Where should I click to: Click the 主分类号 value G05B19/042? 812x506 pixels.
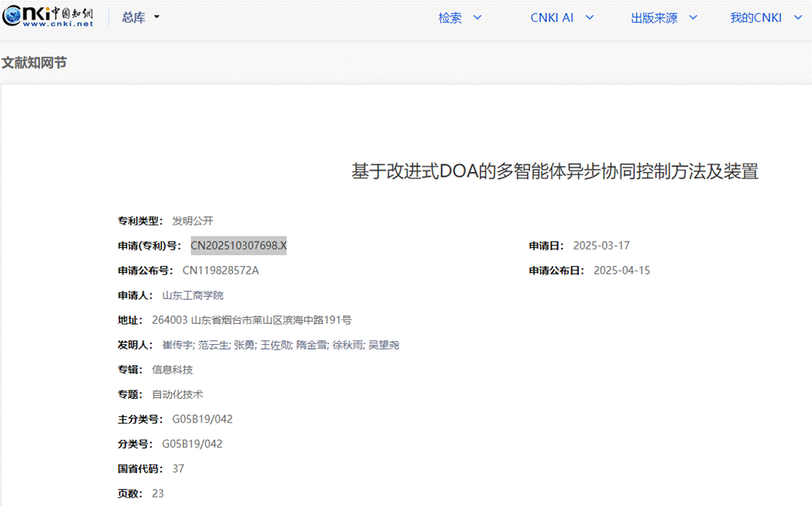click(202, 419)
